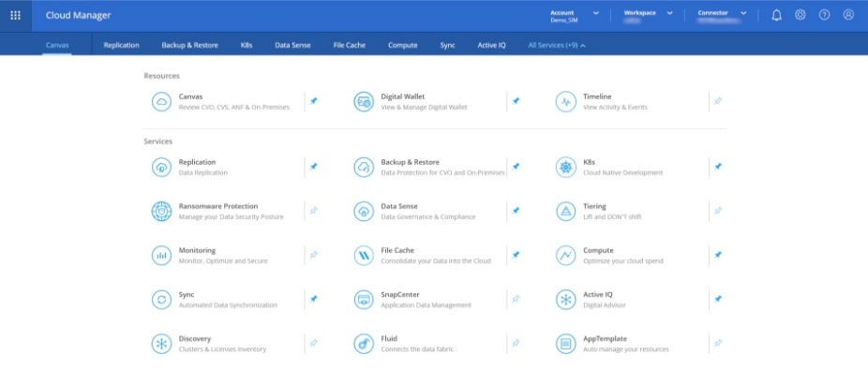
Task: Click the Monitoring bar chart icon
Action: pos(161,256)
